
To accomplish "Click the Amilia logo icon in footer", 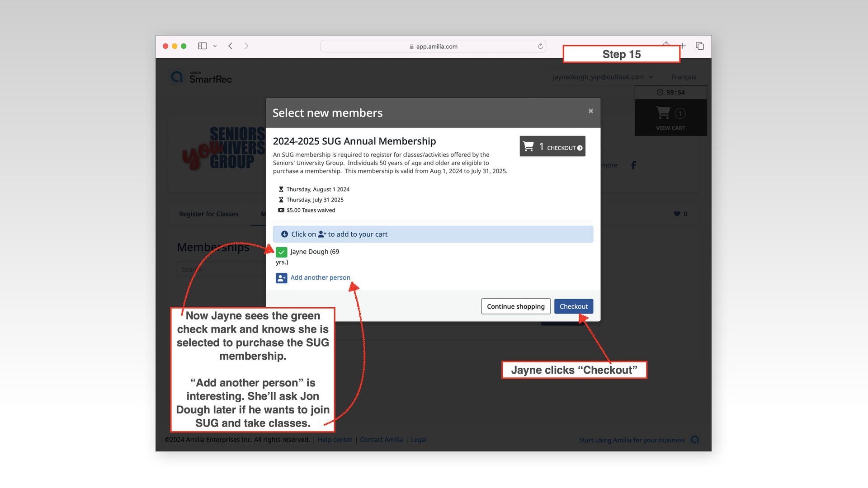I will (695, 440).
